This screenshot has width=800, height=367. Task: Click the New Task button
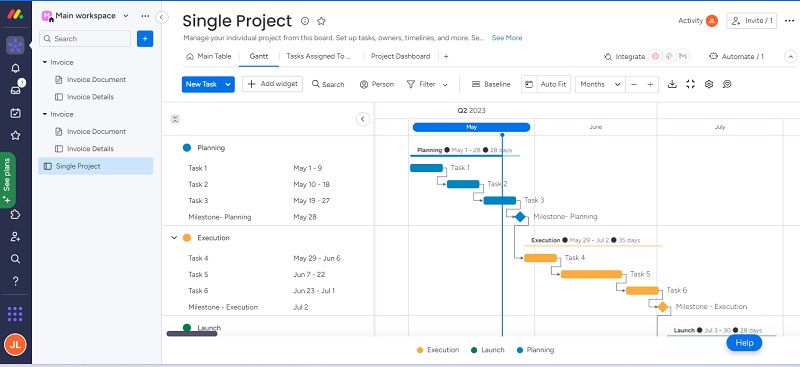click(201, 84)
